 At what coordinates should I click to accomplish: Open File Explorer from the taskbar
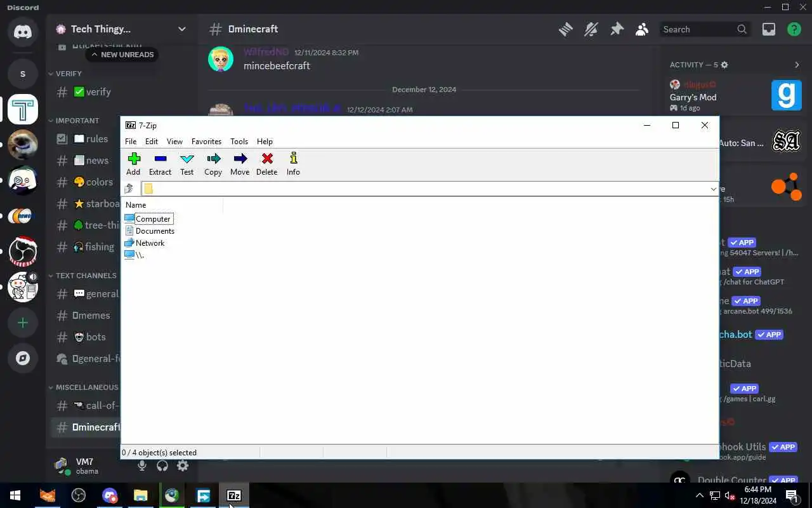coord(141,495)
